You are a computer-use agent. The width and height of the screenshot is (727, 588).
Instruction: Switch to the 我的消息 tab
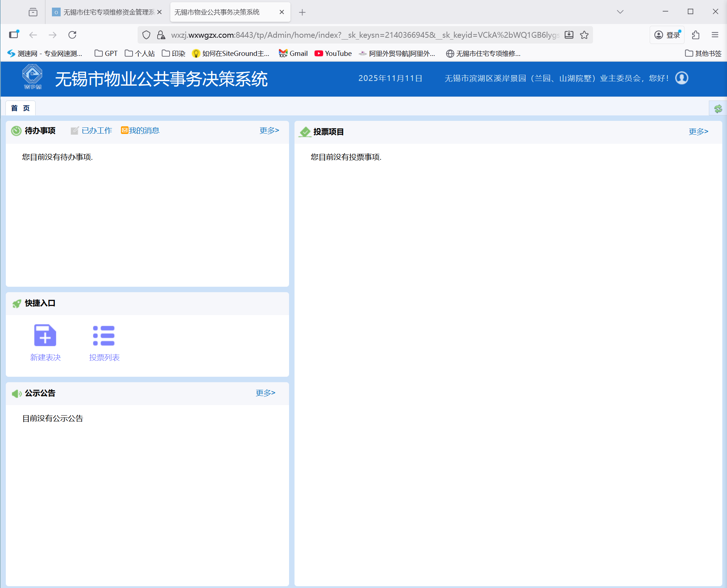(144, 131)
